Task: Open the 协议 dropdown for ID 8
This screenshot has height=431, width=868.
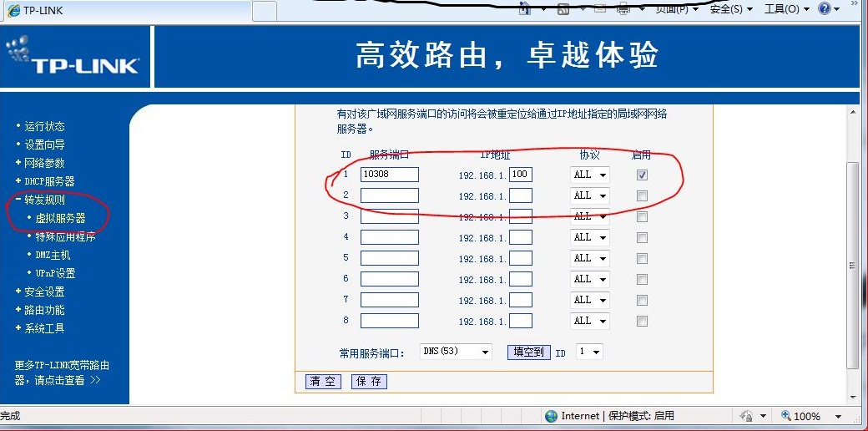Action: tap(589, 322)
